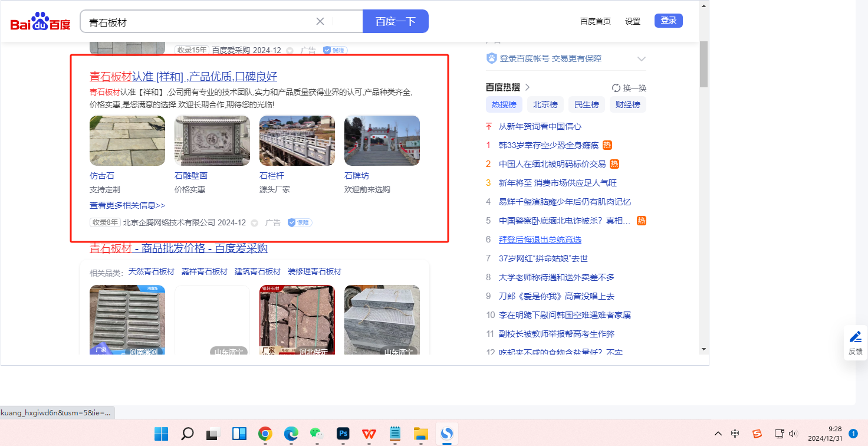Show hidden system tray icons
The image size is (868, 446).
[718, 434]
